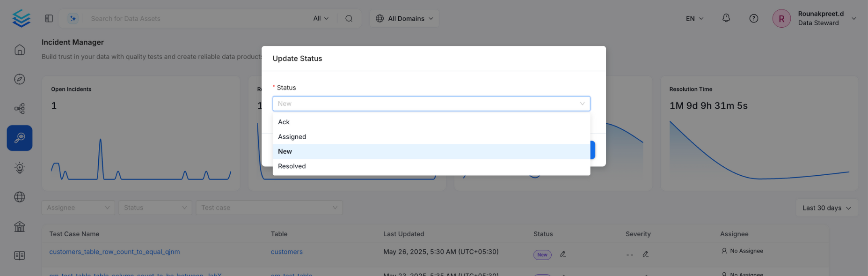This screenshot has height=276, width=868.
Task: Open the customers table link
Action: (x=286, y=252)
